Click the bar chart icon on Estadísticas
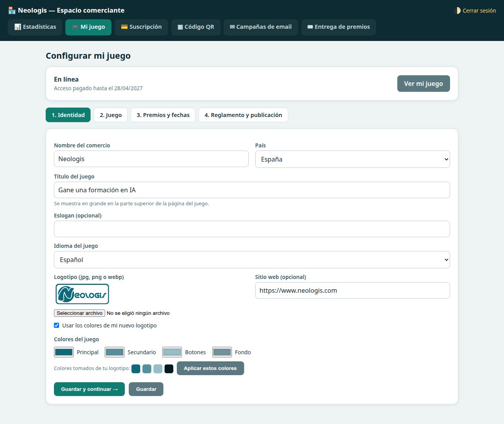Screen dimensions: 504x424 pos(18,27)
